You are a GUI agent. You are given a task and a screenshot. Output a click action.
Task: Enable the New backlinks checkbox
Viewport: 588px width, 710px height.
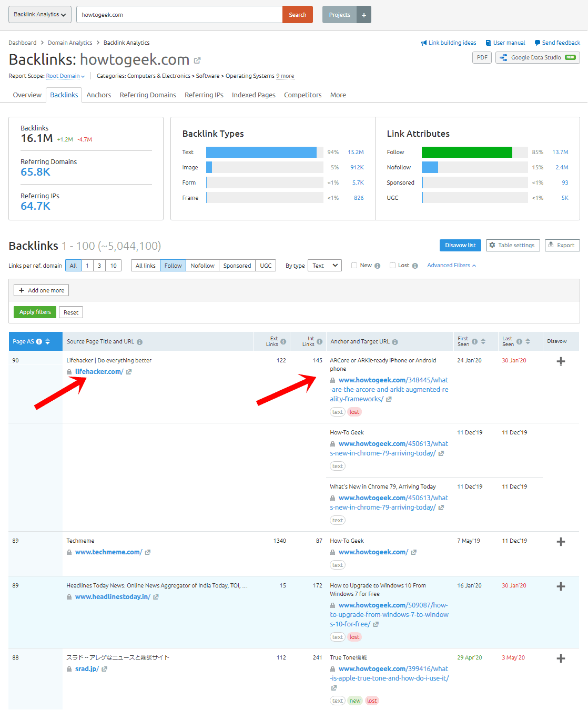click(354, 266)
